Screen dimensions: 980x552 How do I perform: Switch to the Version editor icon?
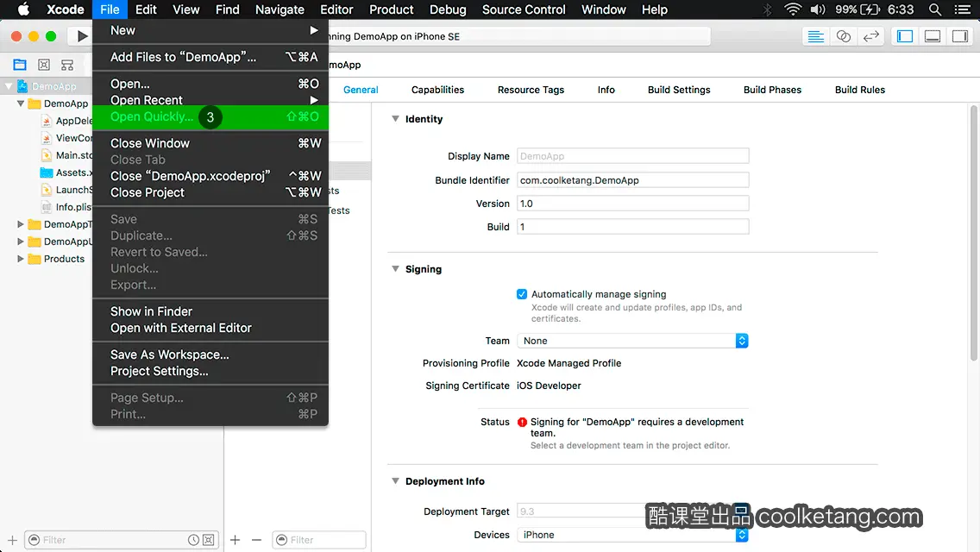870,36
